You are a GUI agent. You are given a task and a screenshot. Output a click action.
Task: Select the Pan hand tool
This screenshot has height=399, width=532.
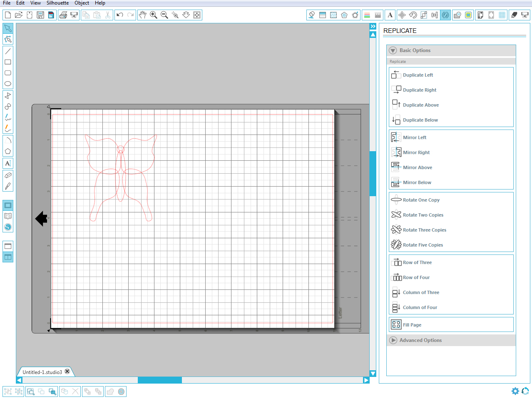[143, 15]
